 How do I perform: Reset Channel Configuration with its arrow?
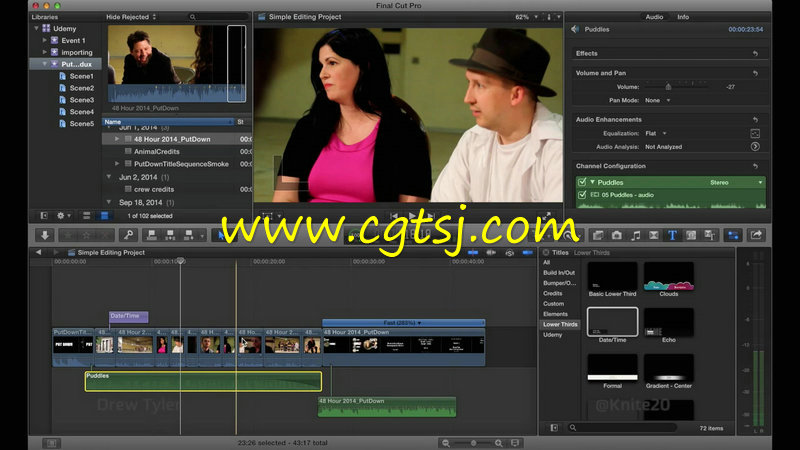pos(755,166)
